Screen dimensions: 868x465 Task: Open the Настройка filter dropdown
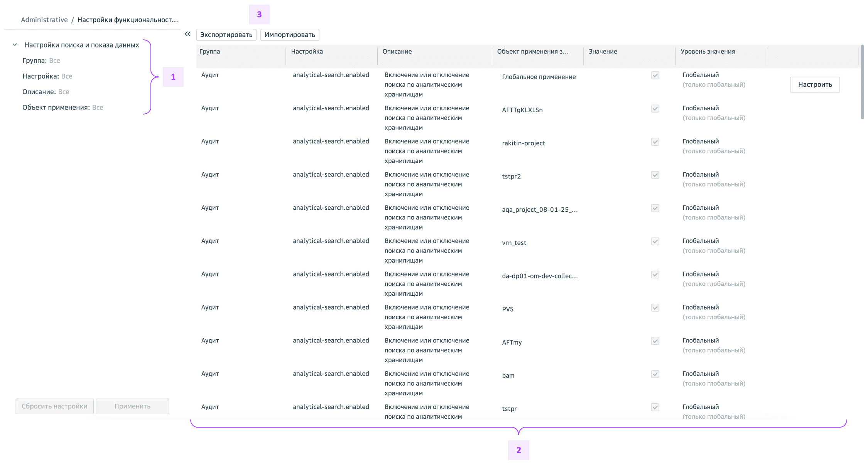point(67,76)
